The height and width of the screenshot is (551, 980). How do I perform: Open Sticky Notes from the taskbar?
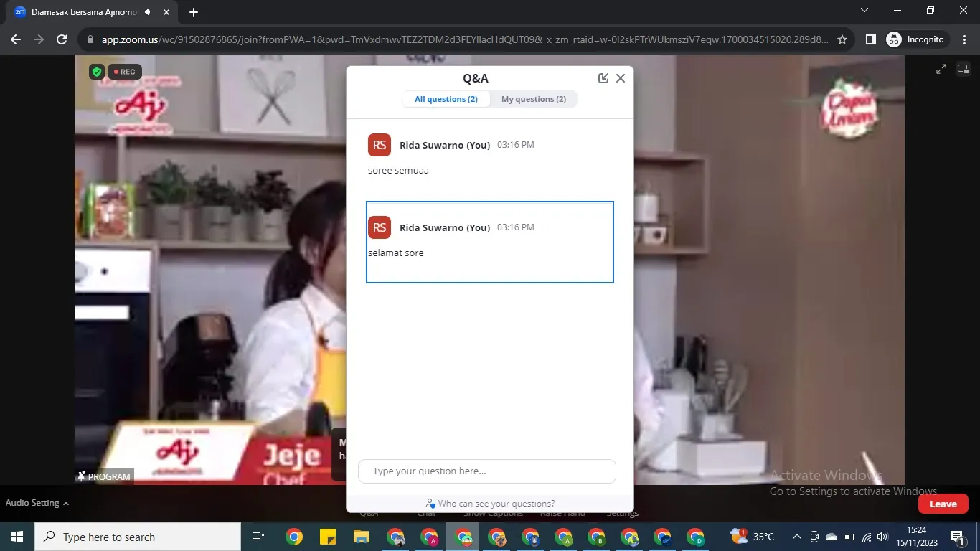coord(328,537)
